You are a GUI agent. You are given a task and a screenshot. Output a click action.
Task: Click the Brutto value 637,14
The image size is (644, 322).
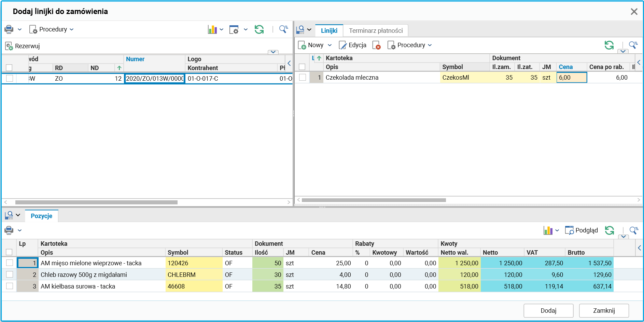coord(589,286)
